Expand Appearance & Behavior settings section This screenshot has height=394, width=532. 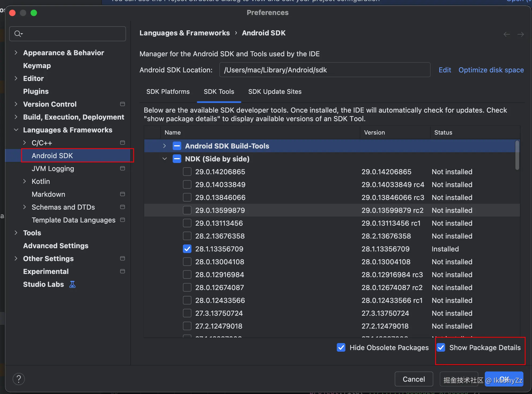[16, 53]
